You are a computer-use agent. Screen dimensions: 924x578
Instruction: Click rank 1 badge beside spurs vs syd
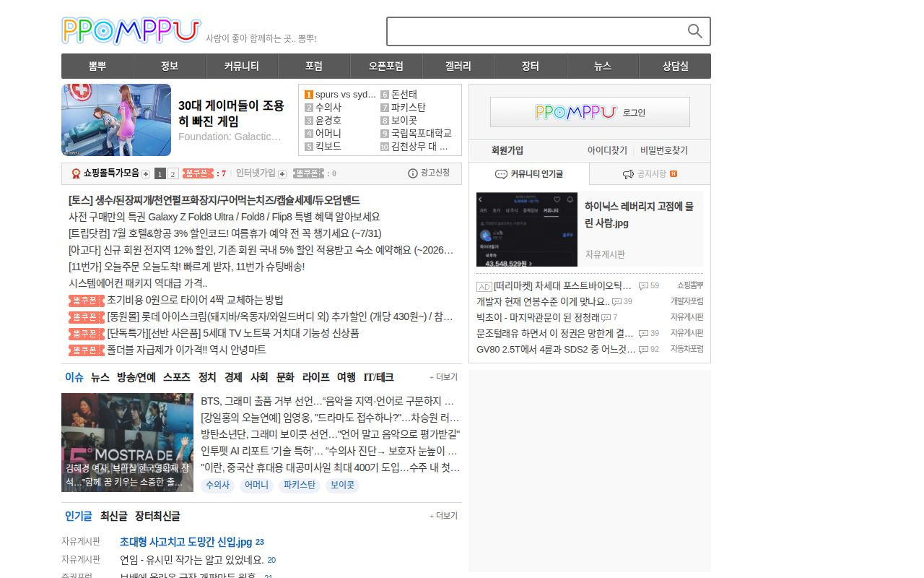pos(308,95)
